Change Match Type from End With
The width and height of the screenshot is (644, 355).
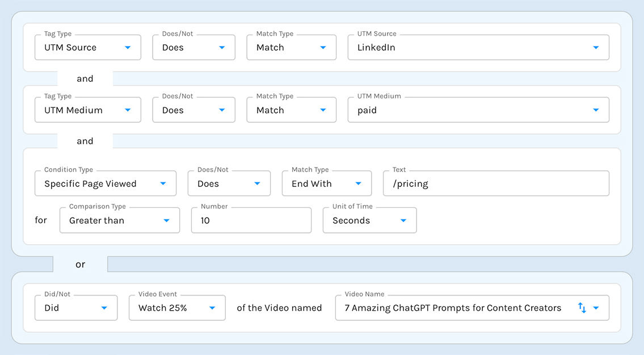(326, 184)
